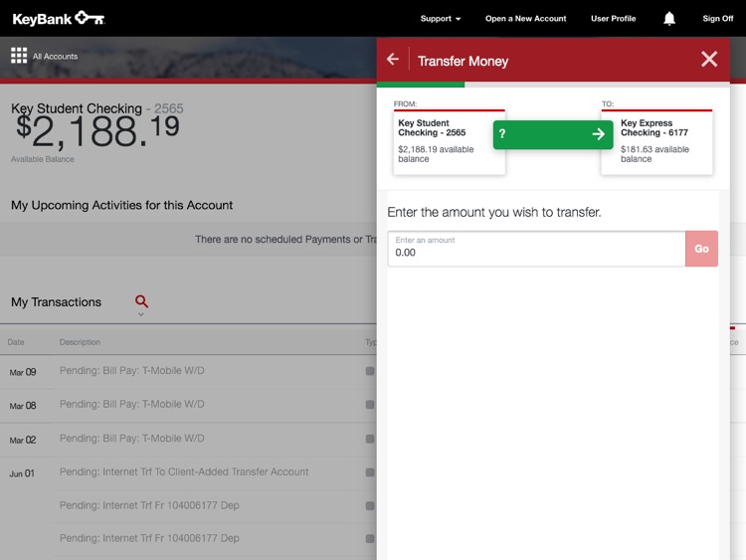Click the transfer progress bar
The height and width of the screenshot is (560, 746).
point(553,85)
